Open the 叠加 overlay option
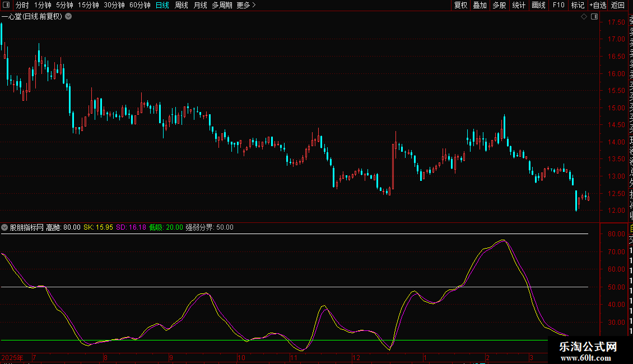 pos(480,5)
